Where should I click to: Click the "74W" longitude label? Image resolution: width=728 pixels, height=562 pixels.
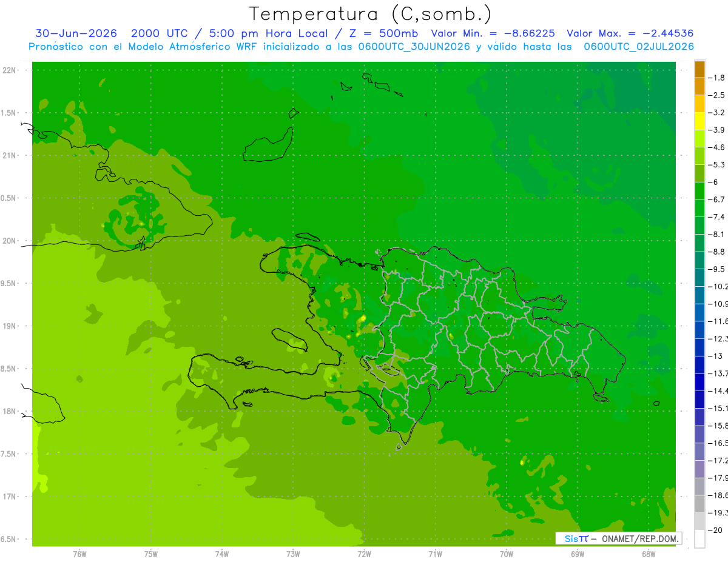[x=222, y=555]
